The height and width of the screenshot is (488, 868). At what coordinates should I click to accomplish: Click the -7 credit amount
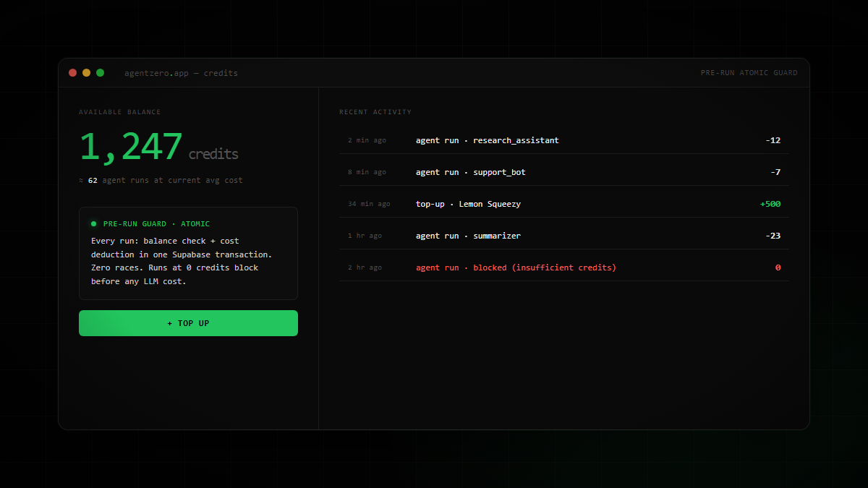775,172
